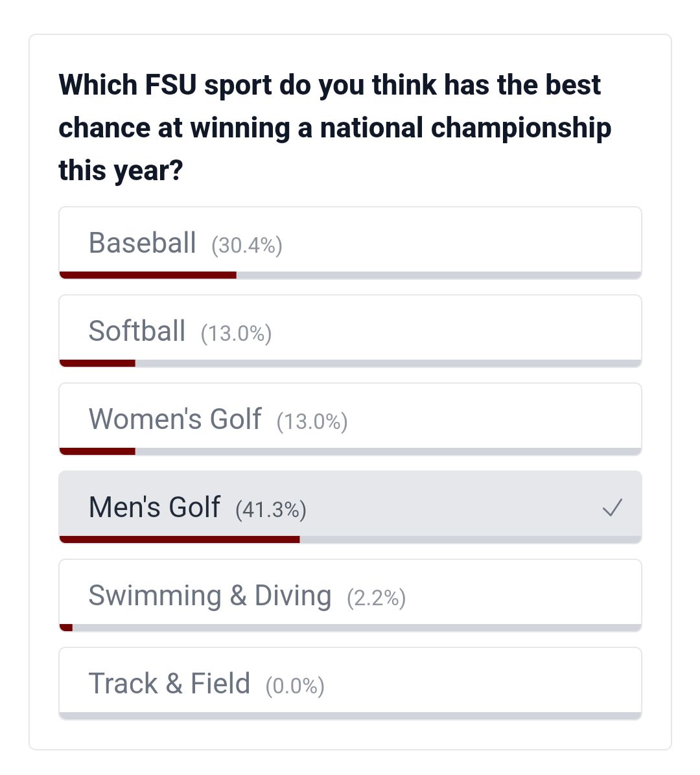
Task: Click the Men's Golf 41.3% percentage
Action: pyautogui.click(x=270, y=510)
